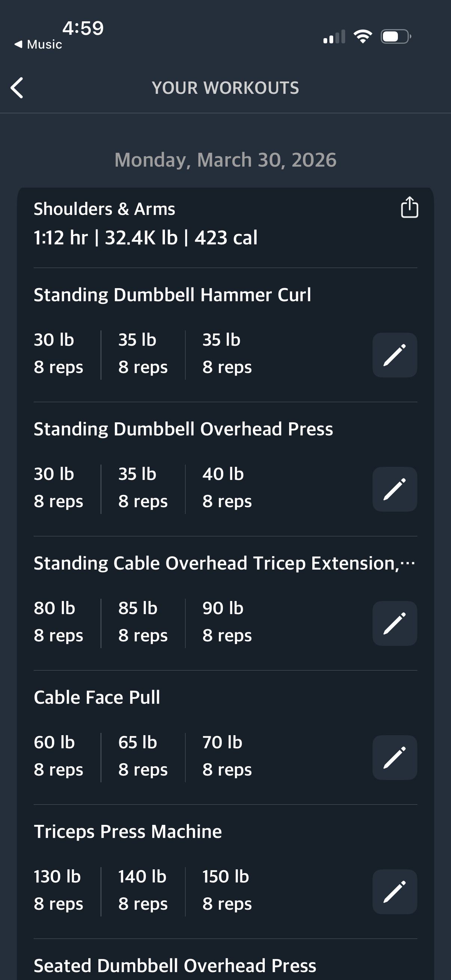
Task: Tap the Shoulders & Arms workout title
Action: coord(104,209)
